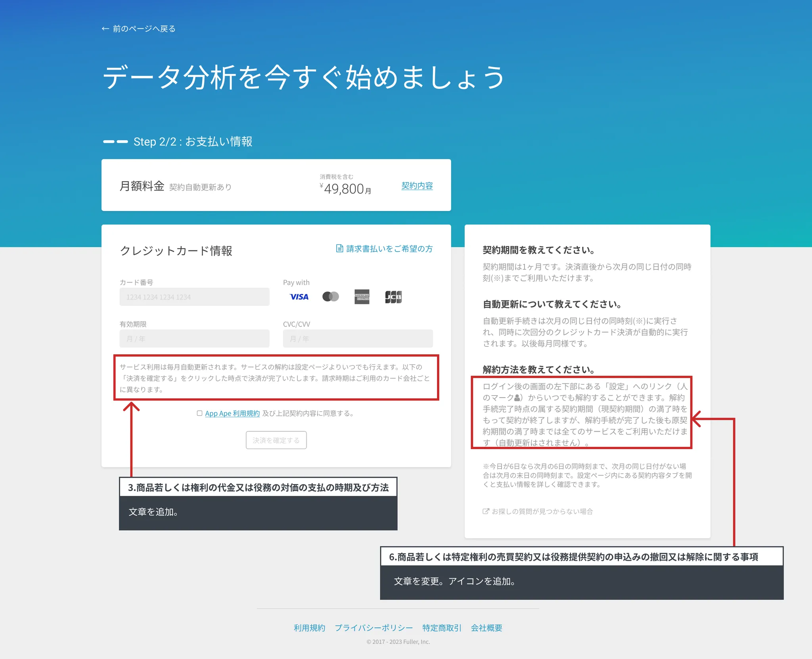Click the CVC/CVV input field

pos(358,339)
